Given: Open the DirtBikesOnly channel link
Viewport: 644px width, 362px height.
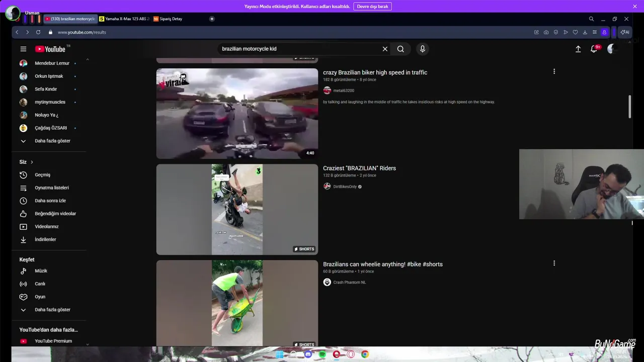Looking at the screenshot, I should [345, 187].
